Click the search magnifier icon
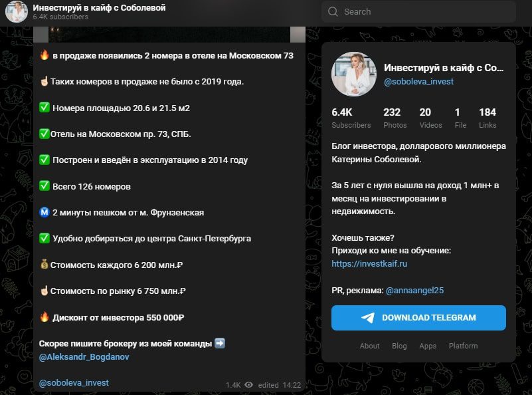This screenshot has height=395, width=532. pyautogui.click(x=332, y=12)
